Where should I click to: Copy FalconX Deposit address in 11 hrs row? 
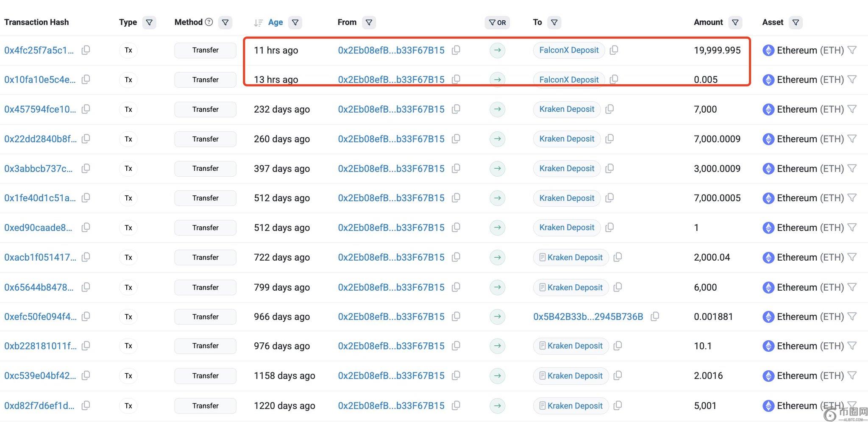614,50
